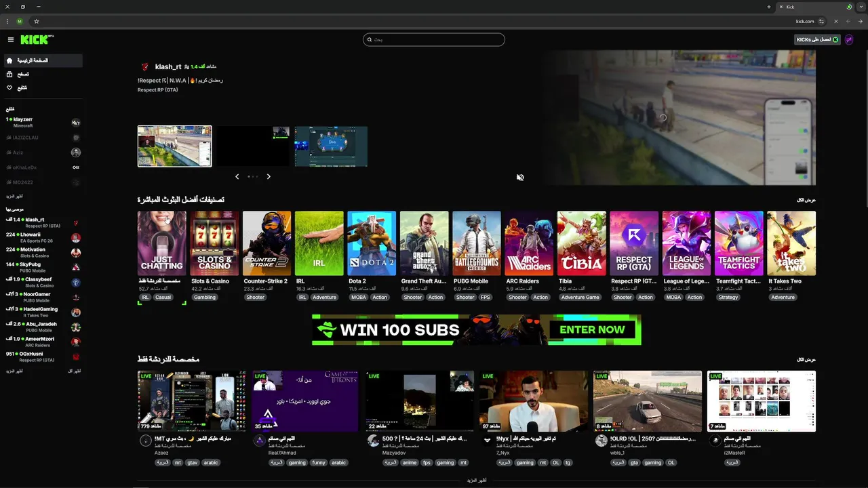Image resolution: width=868 pixels, height=488 pixels.
Task: Click the wbls_1 channel avatar below the stream
Action: click(601, 441)
